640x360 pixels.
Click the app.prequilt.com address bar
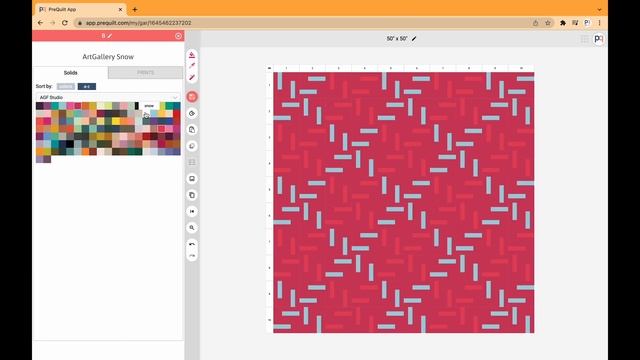coord(302,23)
